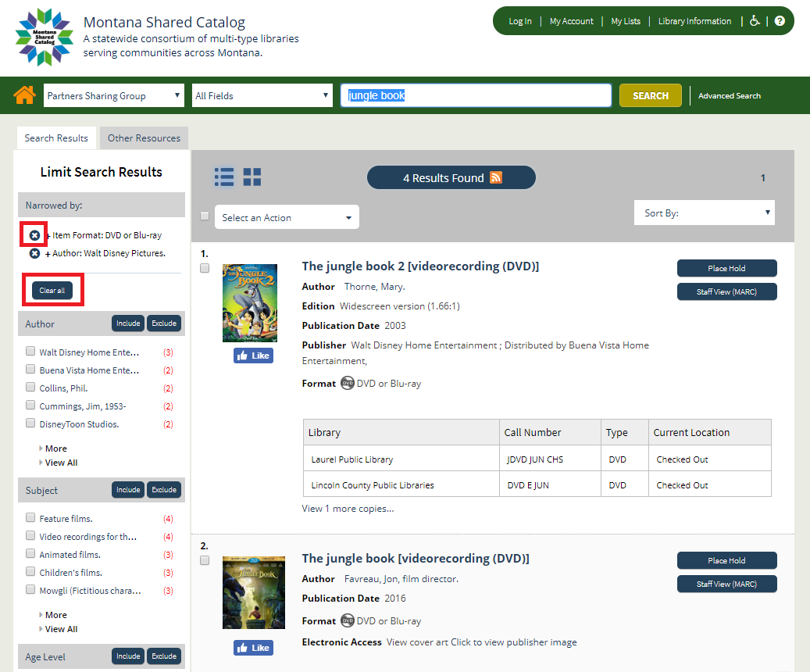Click the Montana Shared Catalog logo
The width and height of the screenshot is (810, 672).
(45, 38)
